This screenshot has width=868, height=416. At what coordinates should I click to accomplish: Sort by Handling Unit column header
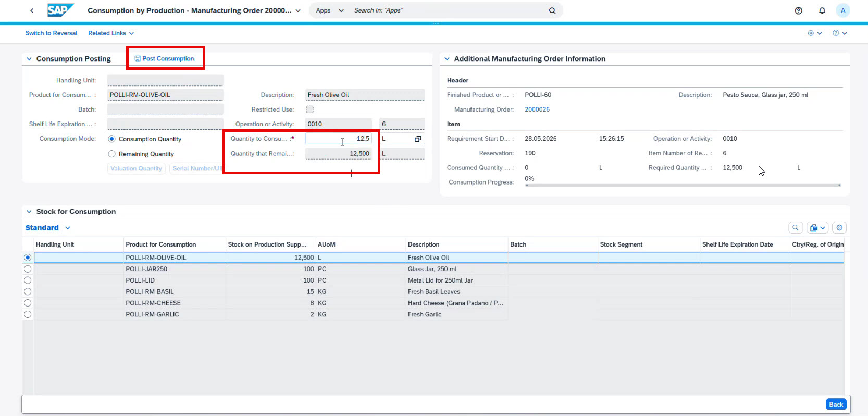(78, 244)
